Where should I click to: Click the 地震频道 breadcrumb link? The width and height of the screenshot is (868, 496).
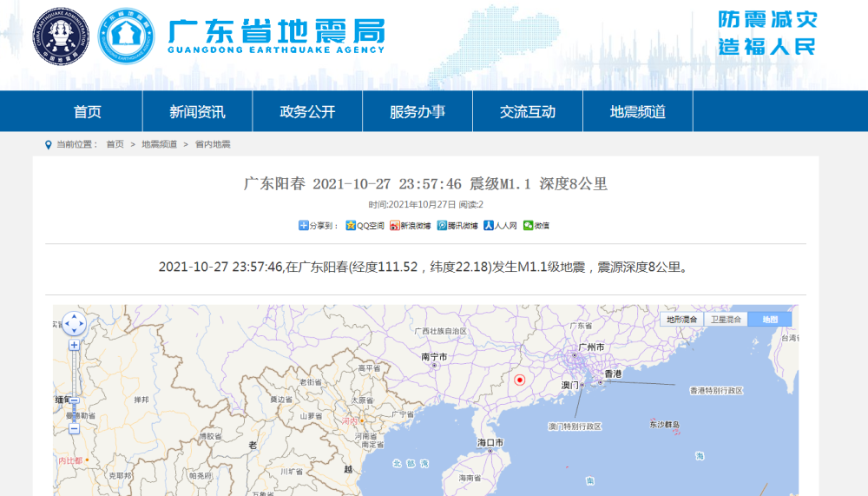(159, 144)
